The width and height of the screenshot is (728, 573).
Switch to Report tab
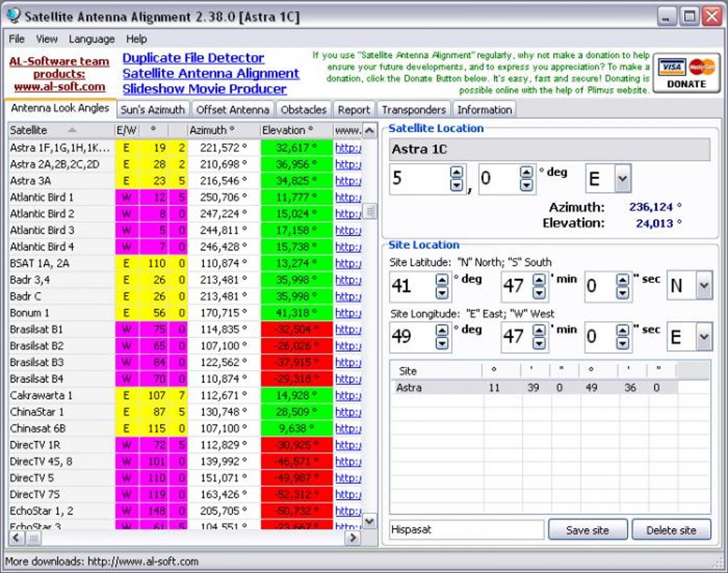coord(354,110)
